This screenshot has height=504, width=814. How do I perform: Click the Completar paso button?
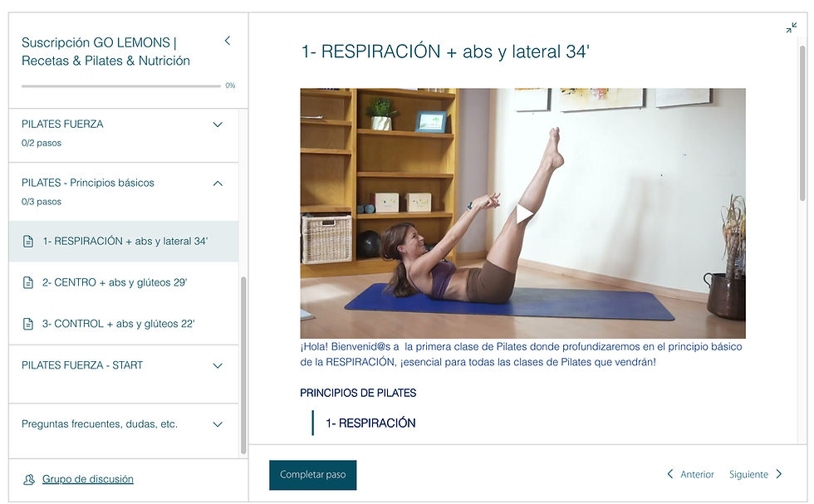click(312, 475)
